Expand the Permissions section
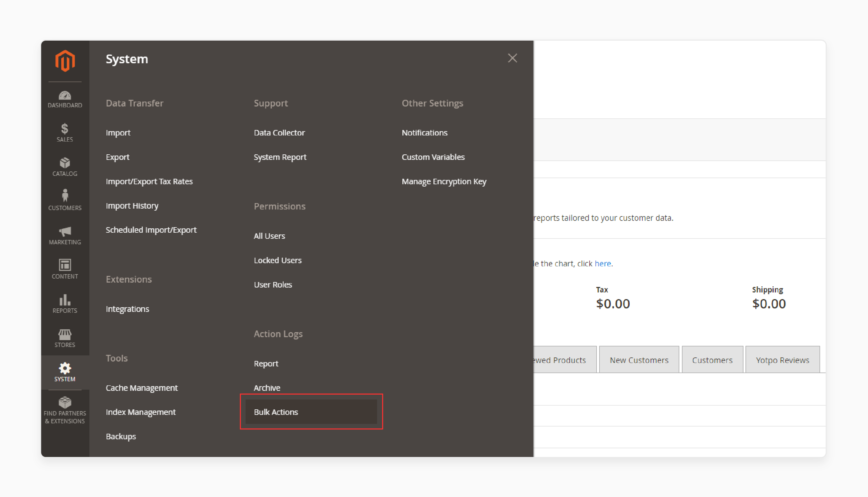868x497 pixels. point(279,206)
